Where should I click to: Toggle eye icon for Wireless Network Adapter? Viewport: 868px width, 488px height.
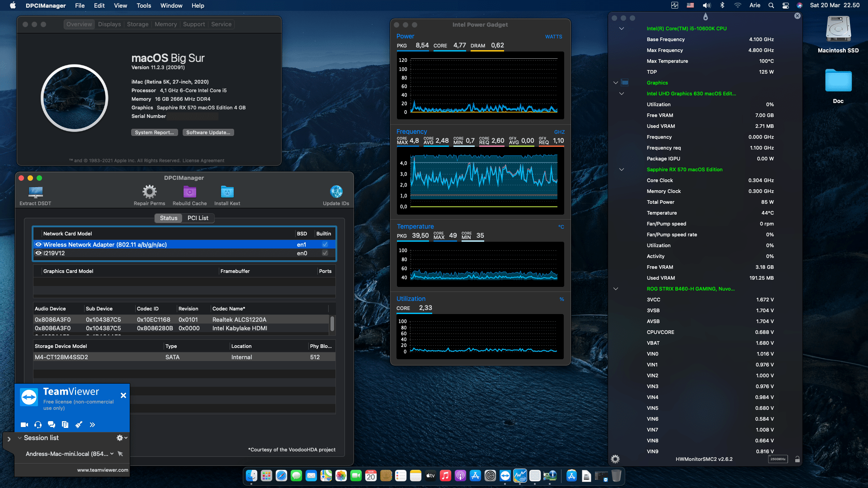point(38,244)
